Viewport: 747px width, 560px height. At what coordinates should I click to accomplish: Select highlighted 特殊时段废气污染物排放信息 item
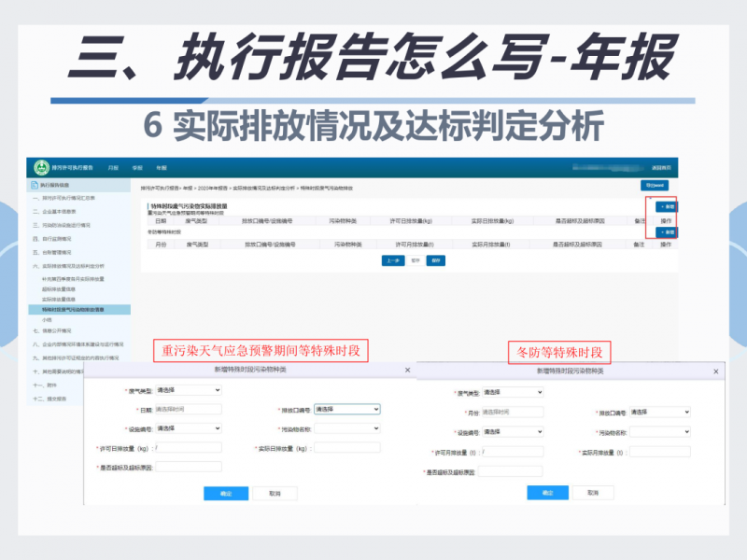click(79, 310)
